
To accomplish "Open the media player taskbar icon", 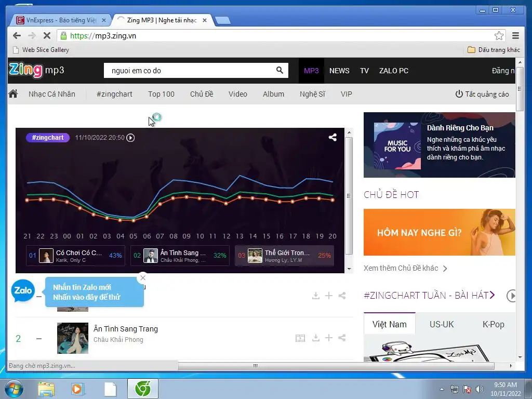I will [x=77, y=389].
